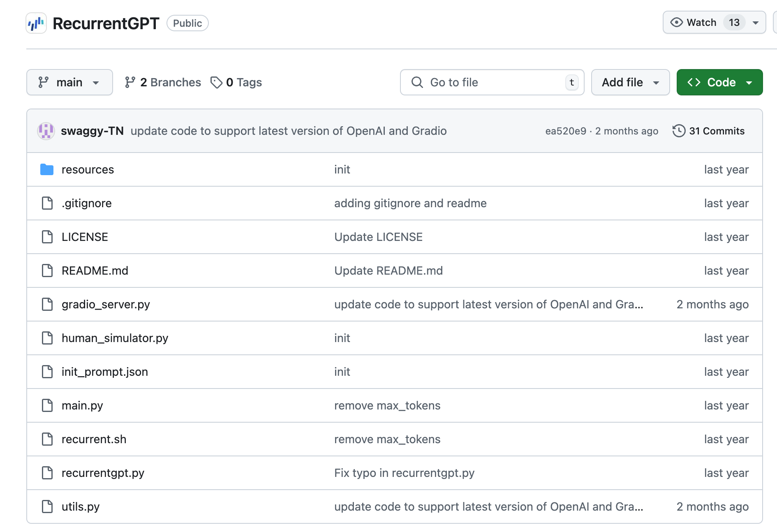Click '2 months ago' on the utils.py row
Image resolution: width=777 pixels, height=532 pixels.
712,507
